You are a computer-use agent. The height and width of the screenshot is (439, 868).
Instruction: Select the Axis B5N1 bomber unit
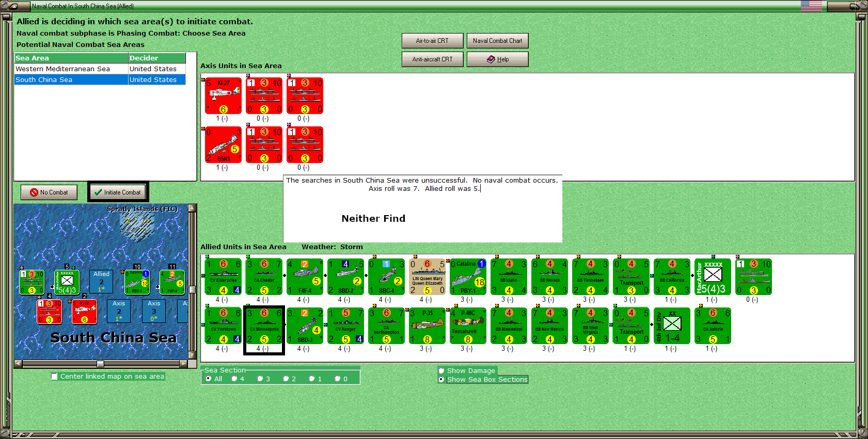click(223, 145)
